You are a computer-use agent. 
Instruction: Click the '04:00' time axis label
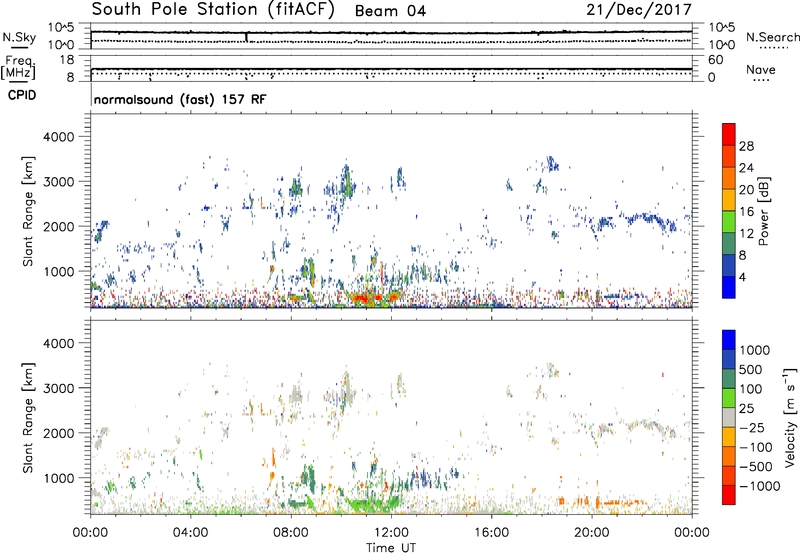[x=190, y=533]
